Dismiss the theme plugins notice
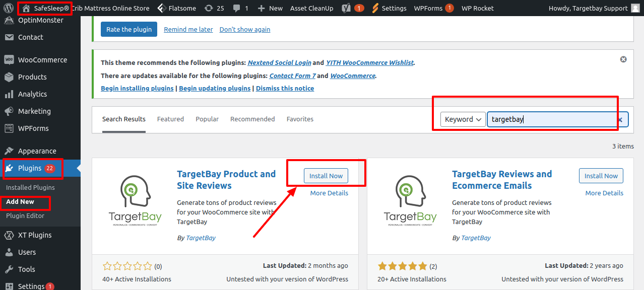The image size is (644, 290). (x=623, y=59)
